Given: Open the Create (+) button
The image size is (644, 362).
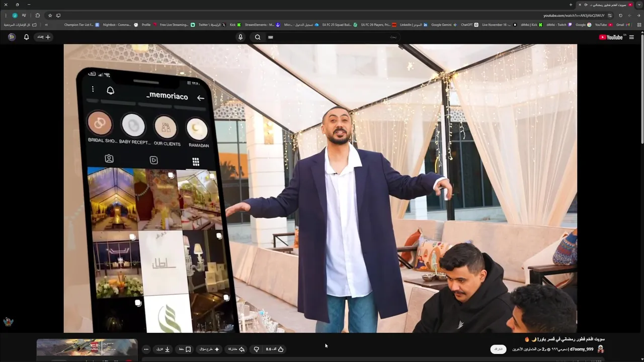Looking at the screenshot, I should (44, 37).
